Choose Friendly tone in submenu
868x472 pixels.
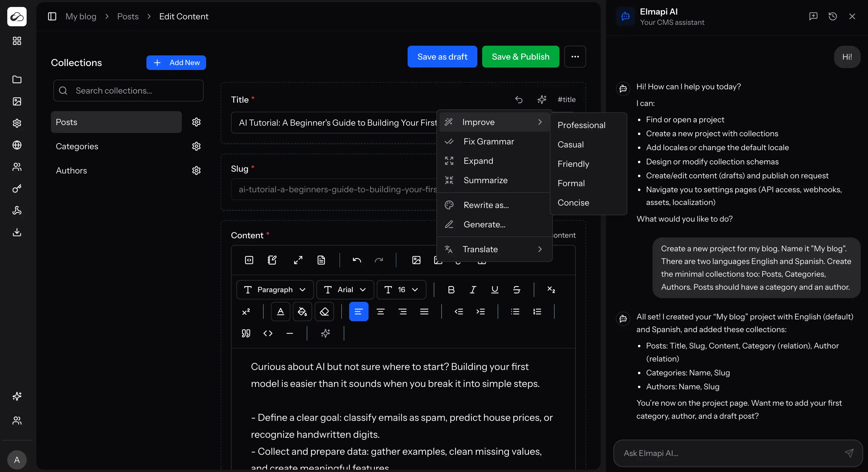click(x=588, y=164)
